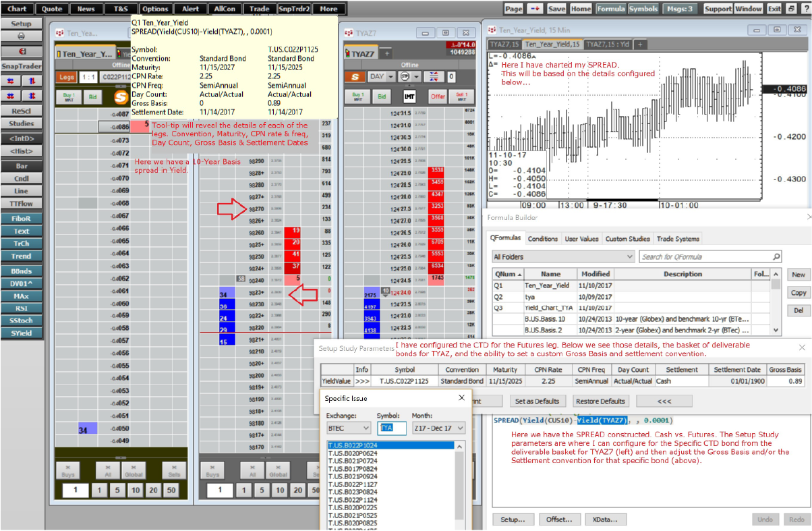Click the IMT icon in TYAZ7 ladder

pos(409,96)
